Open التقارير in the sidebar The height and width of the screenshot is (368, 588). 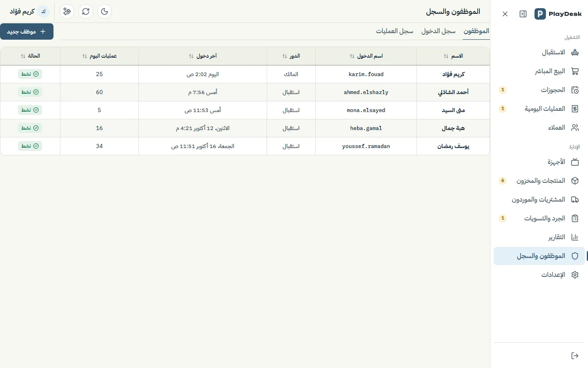539,237
